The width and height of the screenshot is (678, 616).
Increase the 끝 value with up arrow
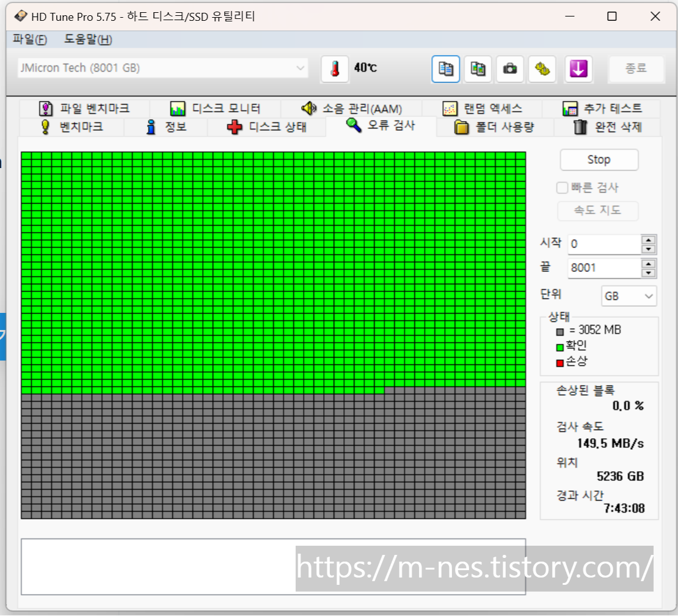(648, 263)
